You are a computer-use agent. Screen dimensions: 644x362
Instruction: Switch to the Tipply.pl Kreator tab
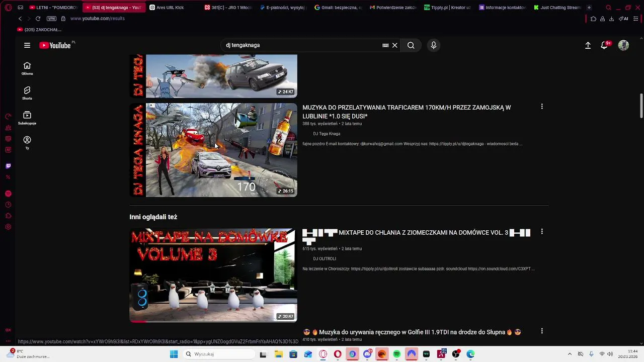coord(447,8)
